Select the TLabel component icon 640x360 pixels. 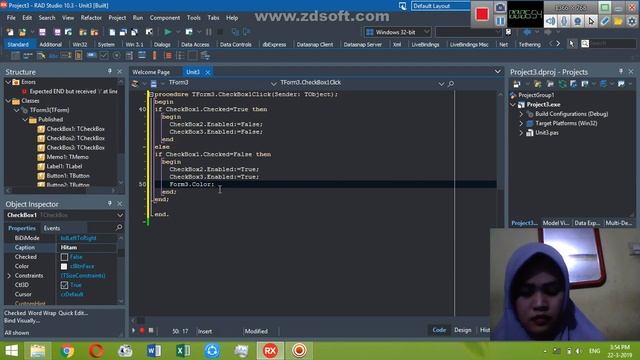coord(53,56)
